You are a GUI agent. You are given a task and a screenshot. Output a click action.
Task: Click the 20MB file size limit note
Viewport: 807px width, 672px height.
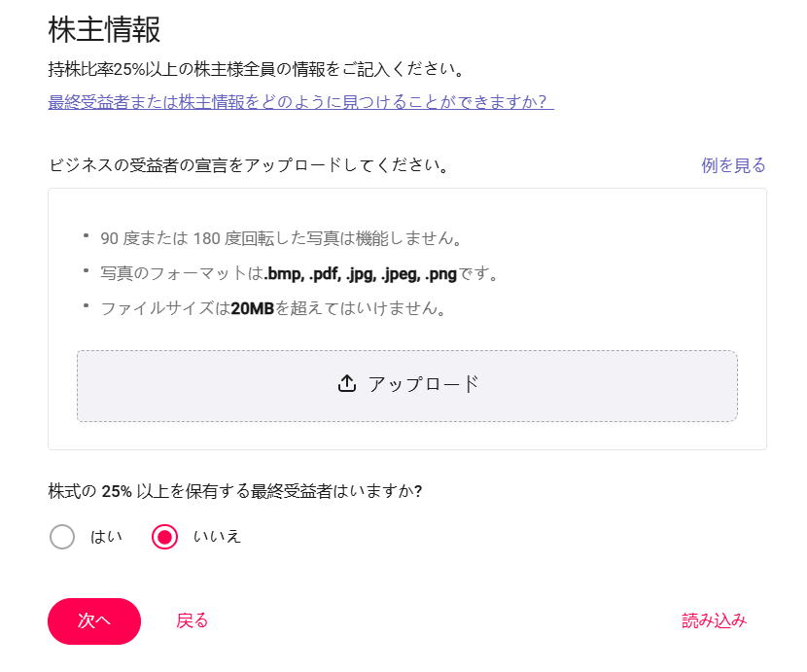(x=273, y=308)
